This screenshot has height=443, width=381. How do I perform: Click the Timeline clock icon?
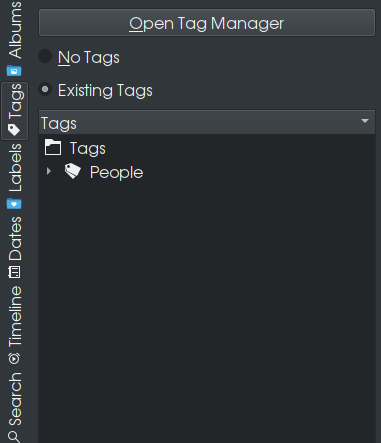pos(14,359)
